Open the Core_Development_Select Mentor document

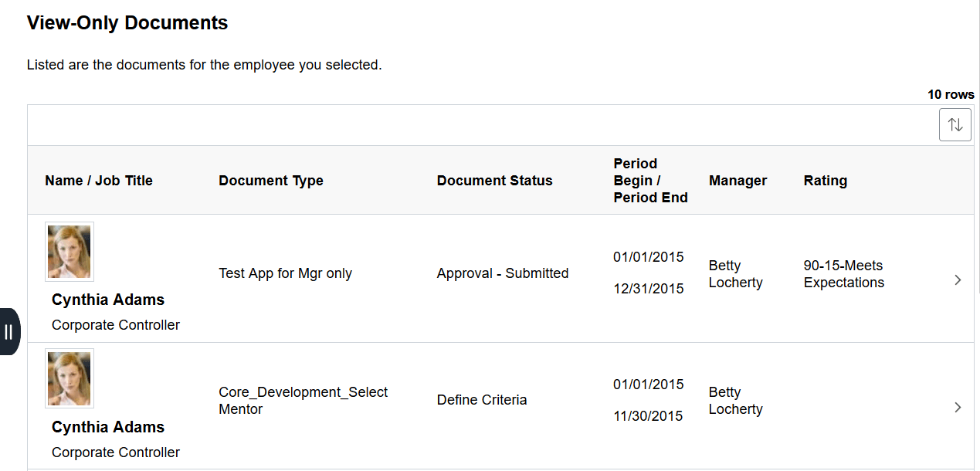303,400
